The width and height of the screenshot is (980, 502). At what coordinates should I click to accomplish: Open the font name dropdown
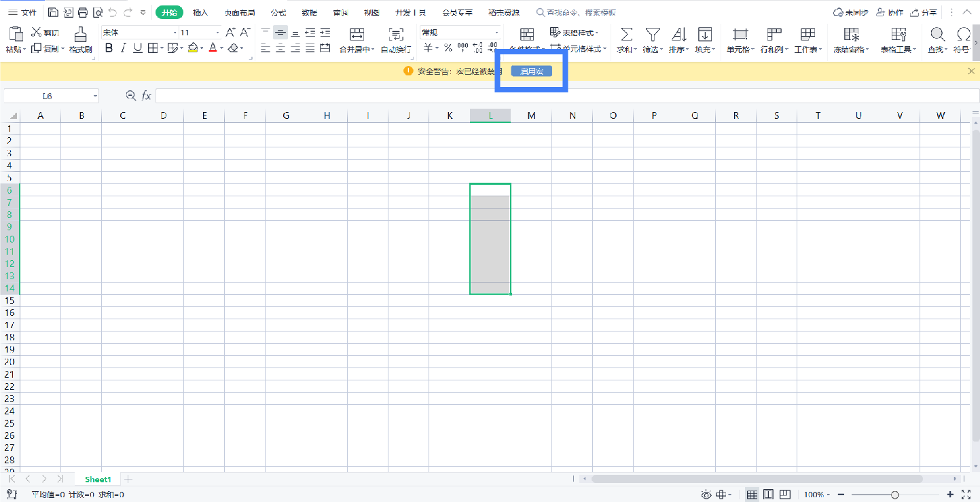pos(175,33)
